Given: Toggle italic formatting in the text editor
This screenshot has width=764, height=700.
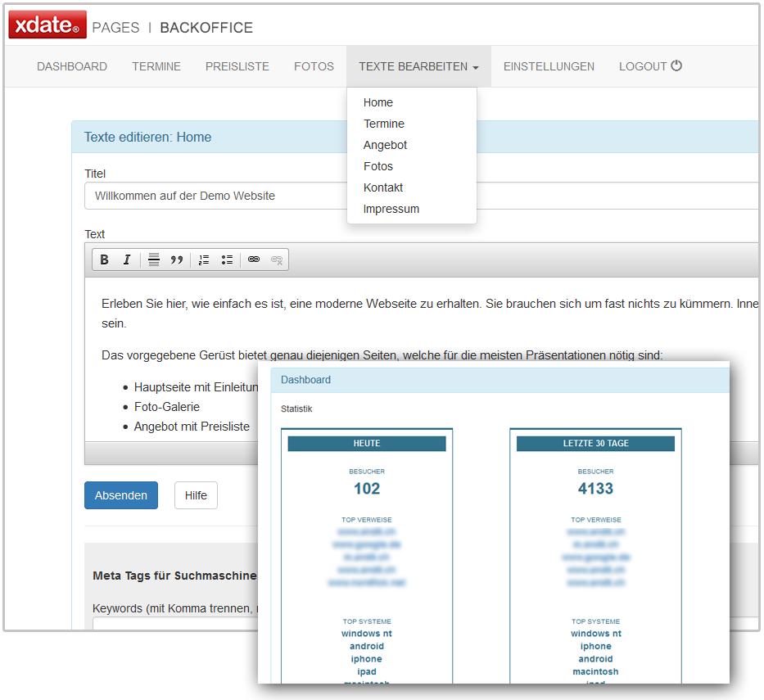Looking at the screenshot, I should pyautogui.click(x=127, y=260).
